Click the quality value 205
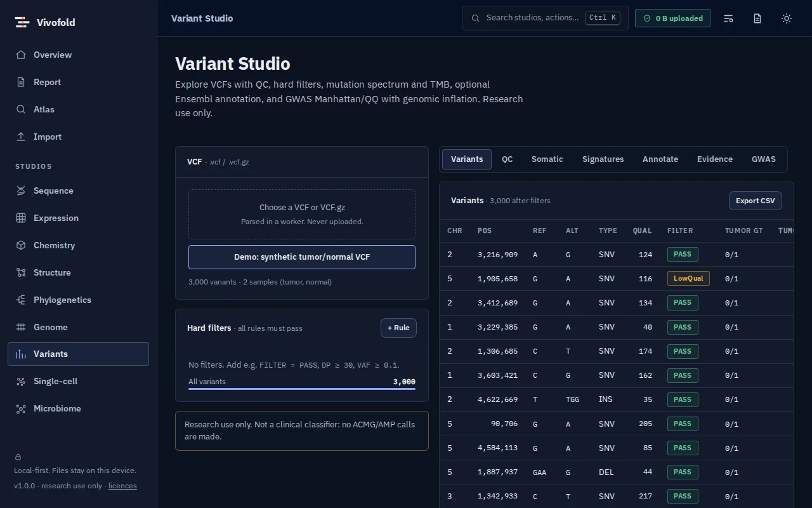This screenshot has height=508, width=812. point(645,424)
